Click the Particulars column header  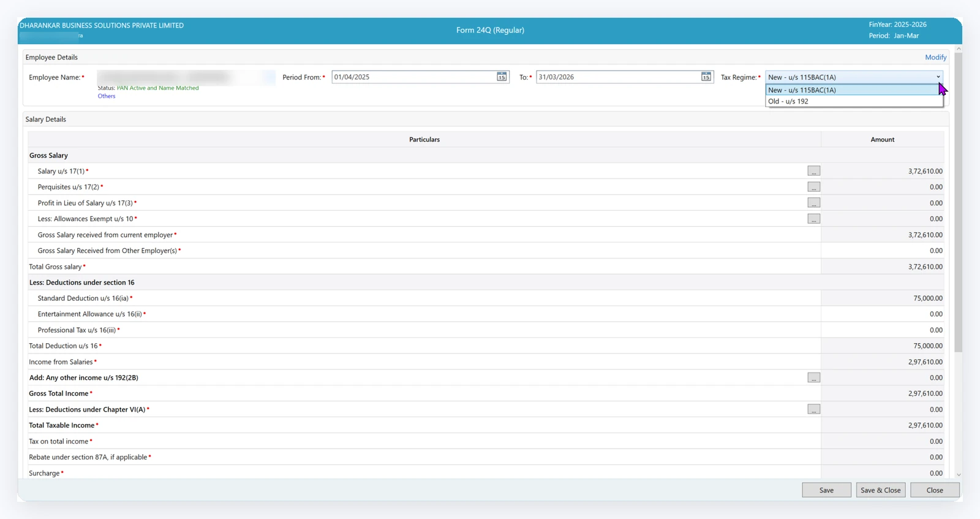pos(424,139)
